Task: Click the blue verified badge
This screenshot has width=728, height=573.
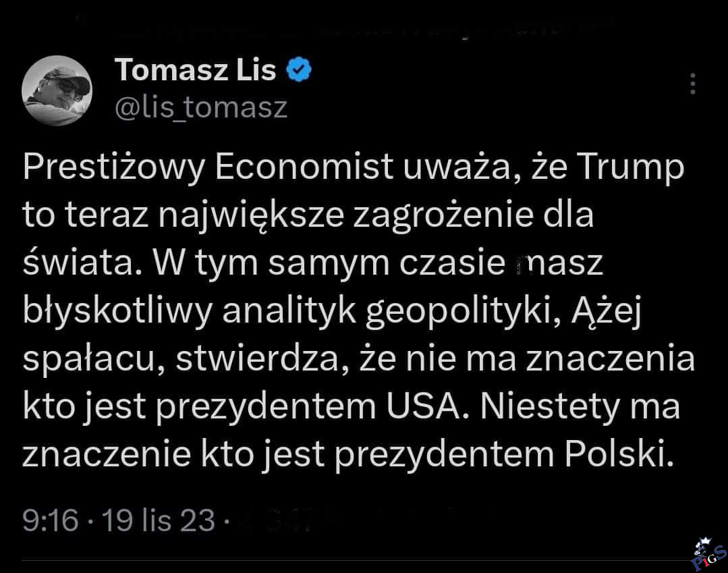Action: click(300, 70)
